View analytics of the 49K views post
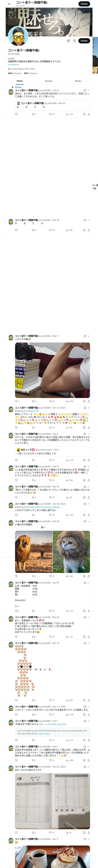The height and width of the screenshot is (868, 98). pyautogui.click(x=69, y=428)
